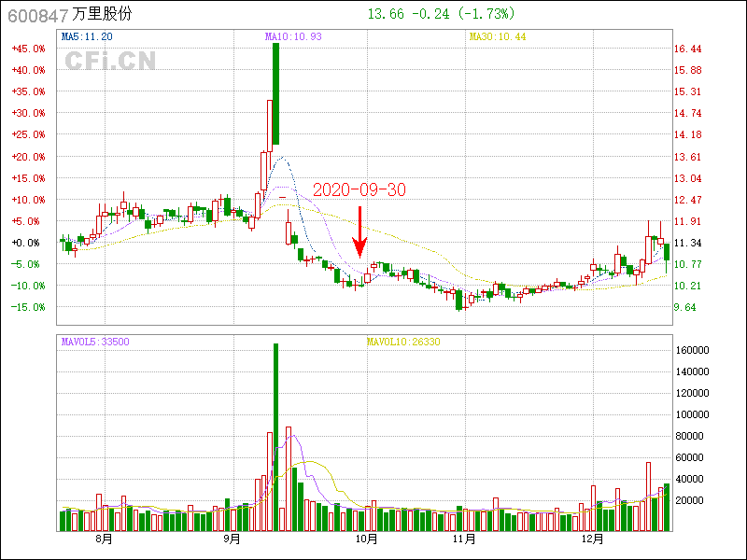Screen dimensions: 747x560
Task: Click the 16.44 price axis label
Action: [688, 49]
